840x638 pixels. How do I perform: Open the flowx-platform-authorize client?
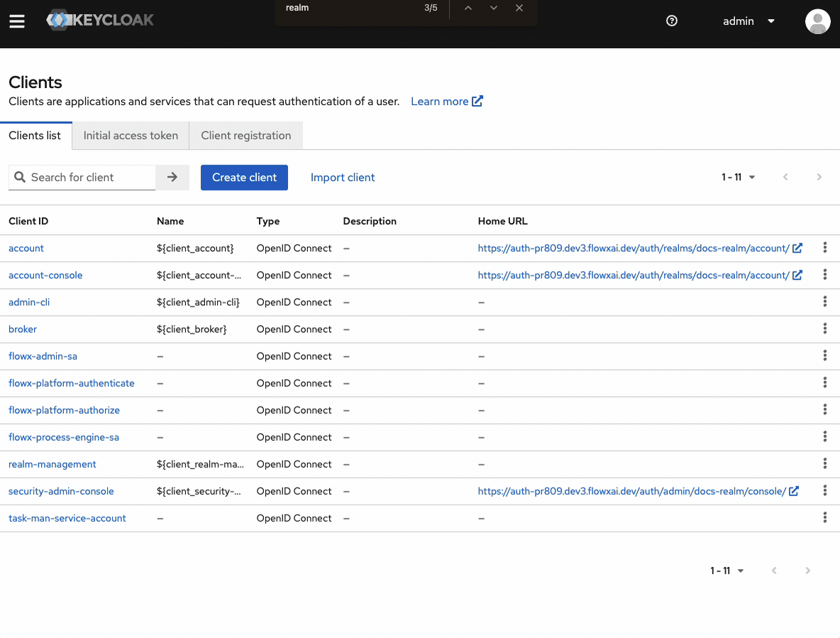[65, 410]
